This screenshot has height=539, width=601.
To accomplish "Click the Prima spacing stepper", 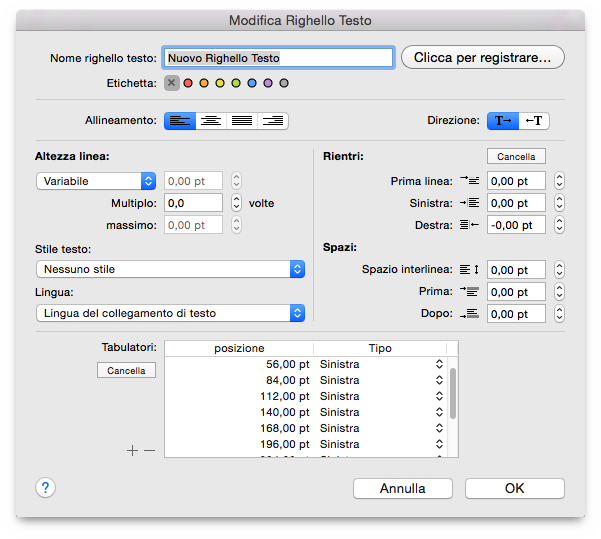I will click(559, 292).
